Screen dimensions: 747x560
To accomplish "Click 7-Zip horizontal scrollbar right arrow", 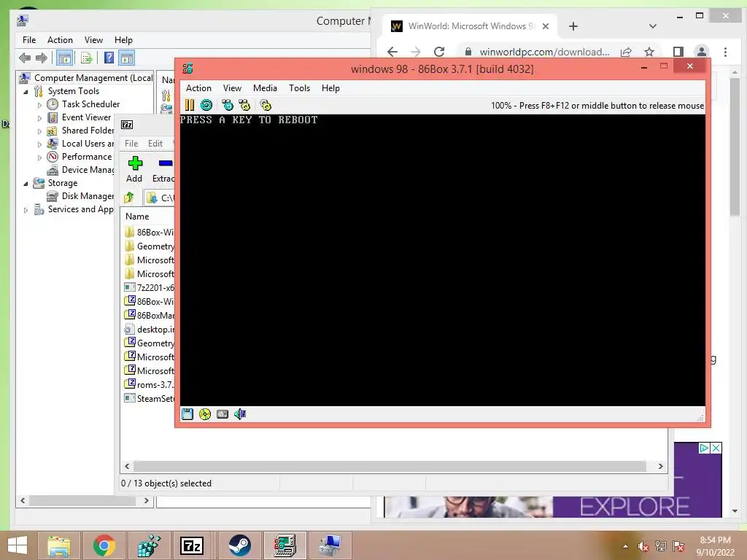I will (x=660, y=466).
